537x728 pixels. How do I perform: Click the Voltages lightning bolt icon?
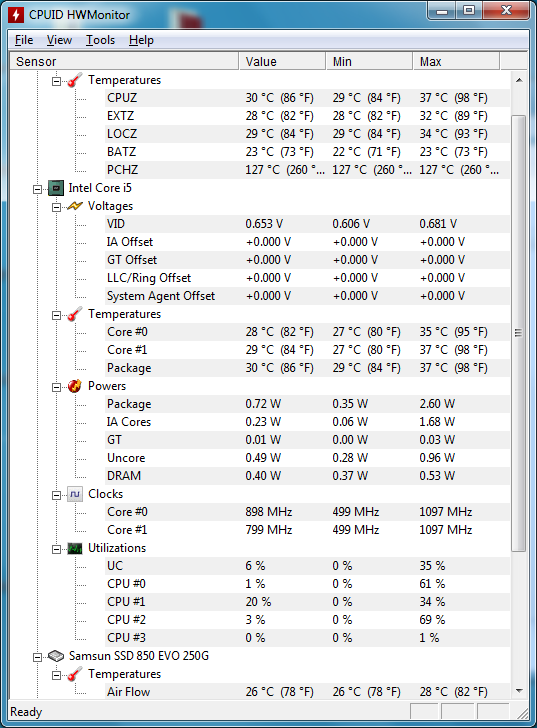tap(75, 206)
